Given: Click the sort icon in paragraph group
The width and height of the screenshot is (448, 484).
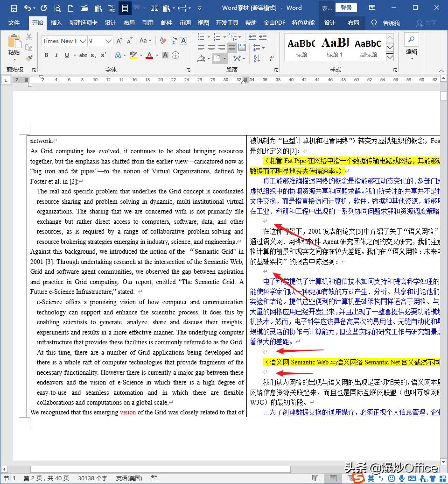Looking at the screenshot, I should click(256, 58).
